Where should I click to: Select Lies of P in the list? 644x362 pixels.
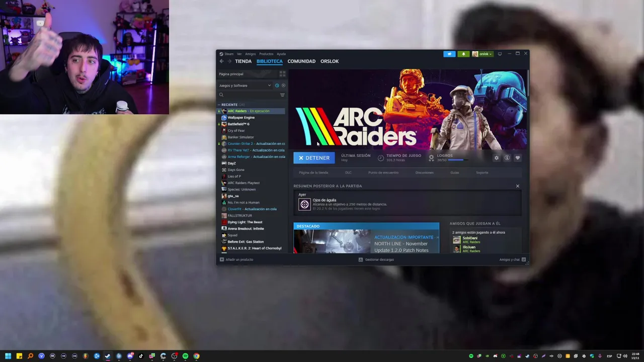(x=251, y=176)
